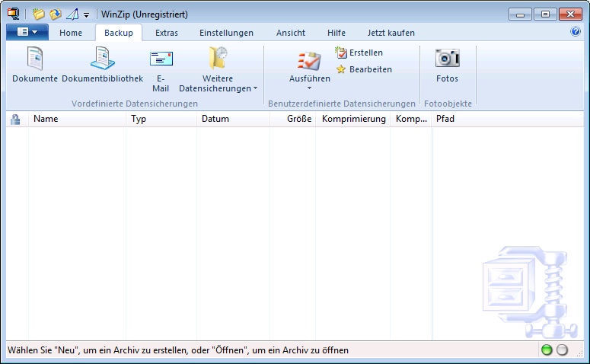Minimize the WinZip window
The height and width of the screenshot is (364, 590).
tap(520, 14)
